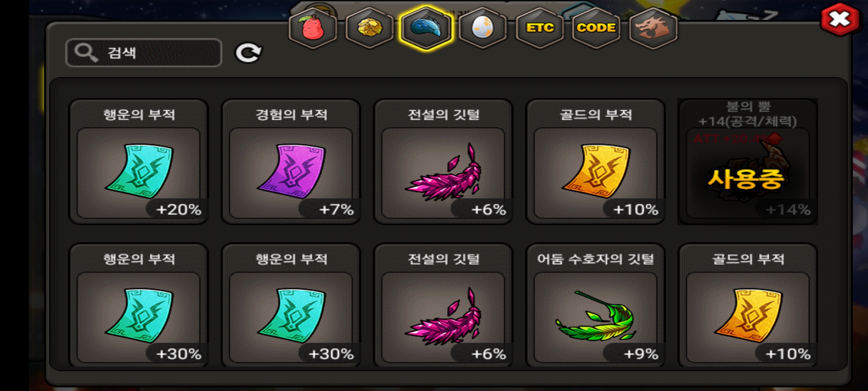The width and height of the screenshot is (868, 391).
Task: Open the dragon head tab
Action: click(653, 28)
